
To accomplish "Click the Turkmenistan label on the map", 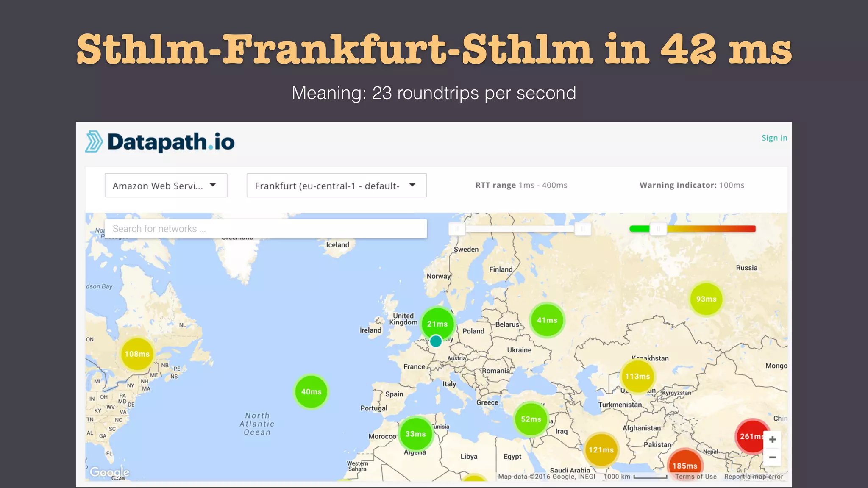I will 620,405.
